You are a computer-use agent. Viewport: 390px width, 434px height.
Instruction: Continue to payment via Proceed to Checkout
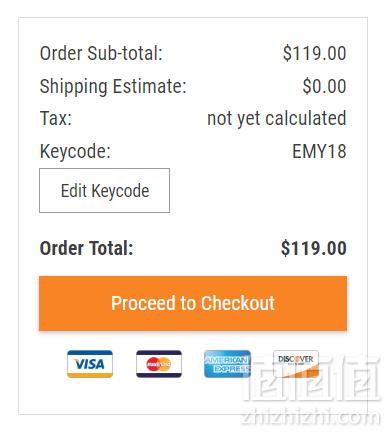coord(193,303)
